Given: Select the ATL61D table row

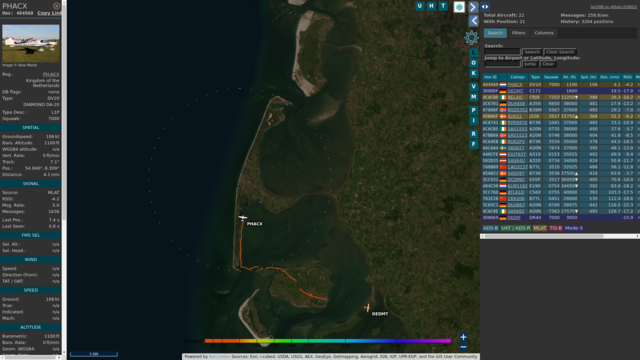Looking at the screenshot, I should (x=561, y=192).
